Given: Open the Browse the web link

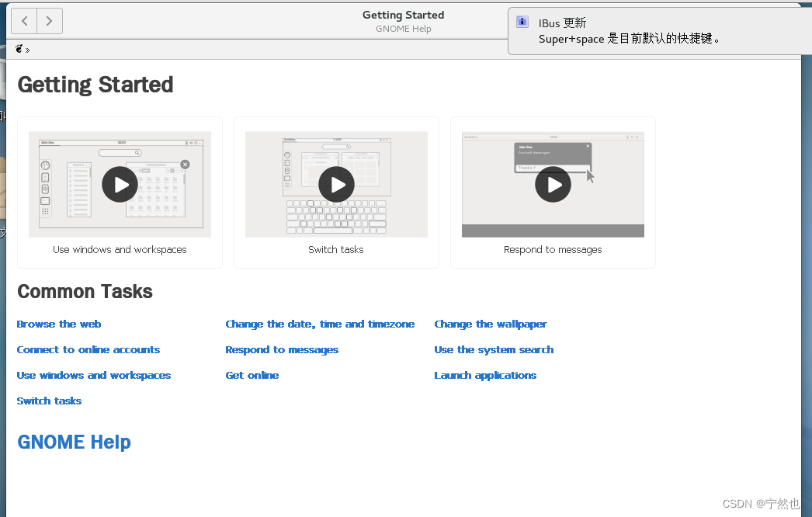Looking at the screenshot, I should point(58,324).
